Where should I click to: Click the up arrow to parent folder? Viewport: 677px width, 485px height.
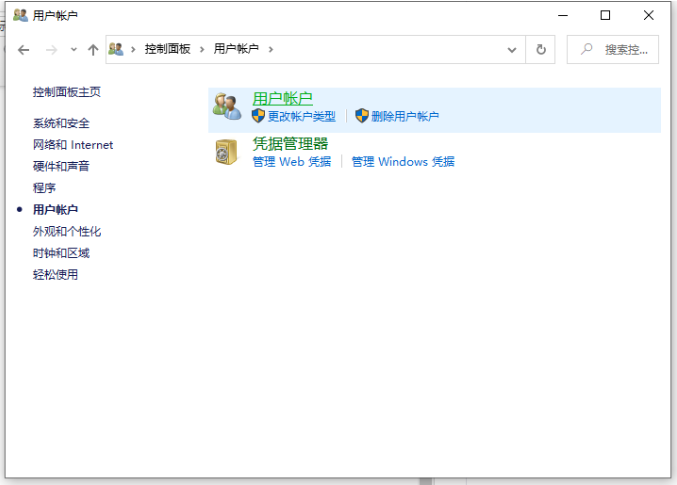pyautogui.click(x=93, y=50)
